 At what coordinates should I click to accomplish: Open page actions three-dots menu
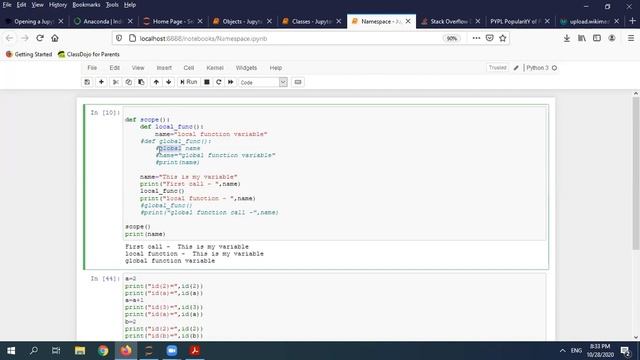pyautogui.click(x=476, y=38)
